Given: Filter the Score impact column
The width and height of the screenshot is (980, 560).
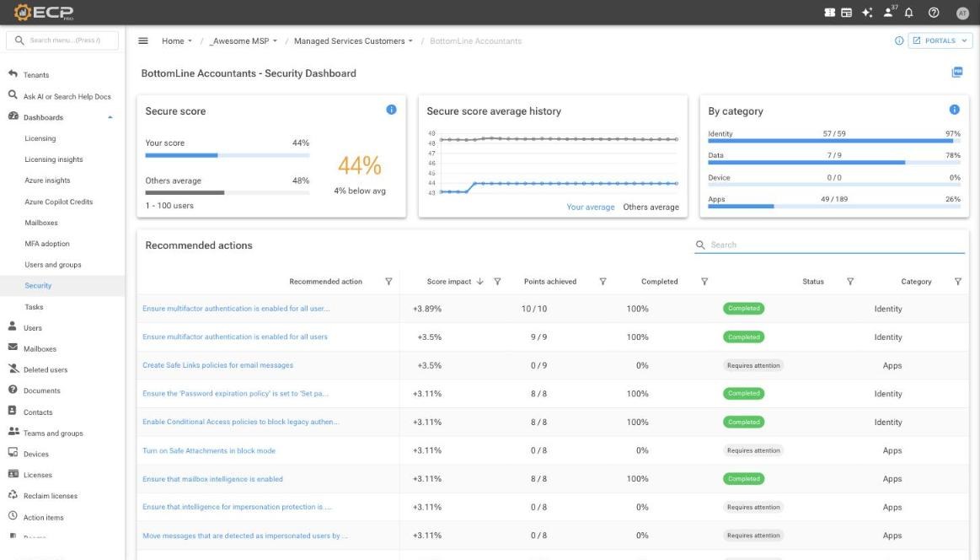Looking at the screenshot, I should click(x=497, y=282).
